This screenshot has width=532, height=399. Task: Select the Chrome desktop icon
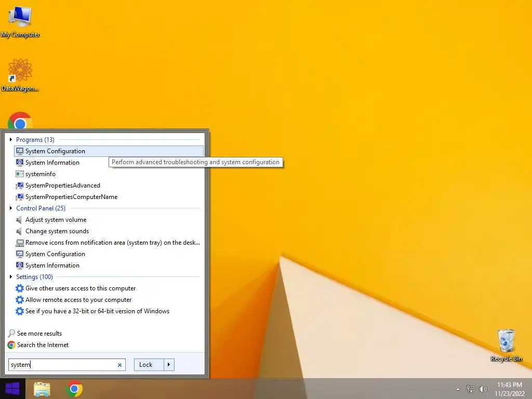[x=20, y=121]
